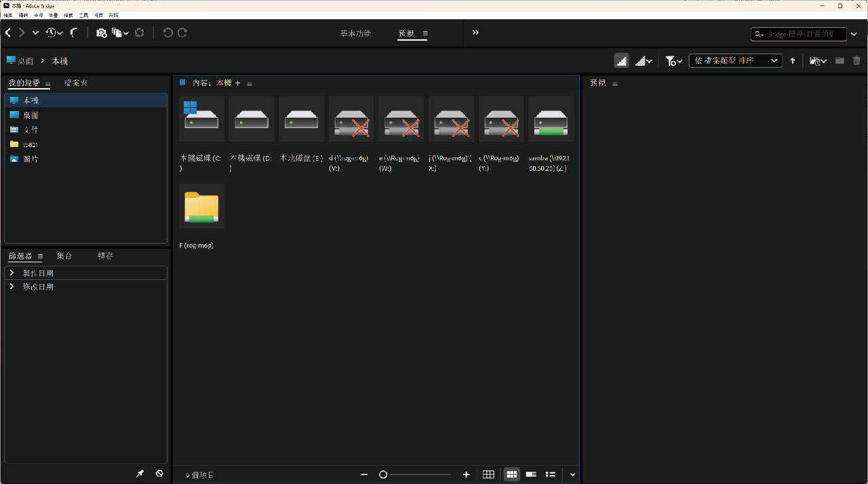Click the thumbnail size slider handle

pos(383,475)
